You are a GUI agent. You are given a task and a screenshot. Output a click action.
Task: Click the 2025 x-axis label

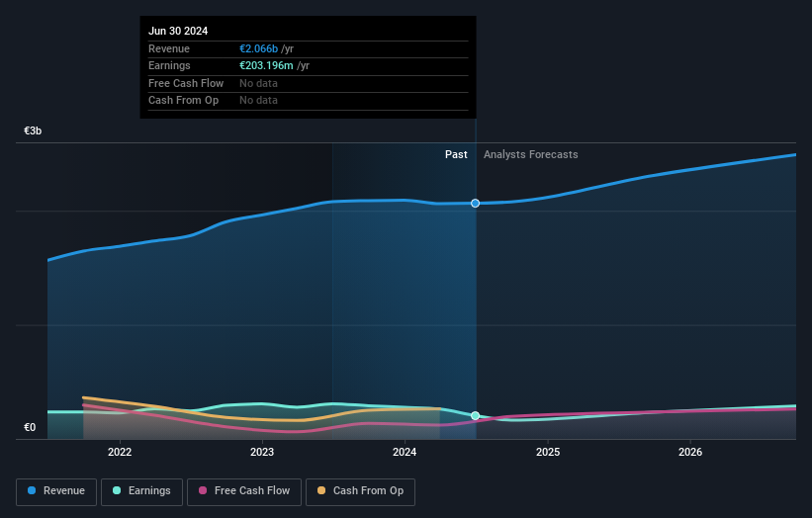pos(548,453)
